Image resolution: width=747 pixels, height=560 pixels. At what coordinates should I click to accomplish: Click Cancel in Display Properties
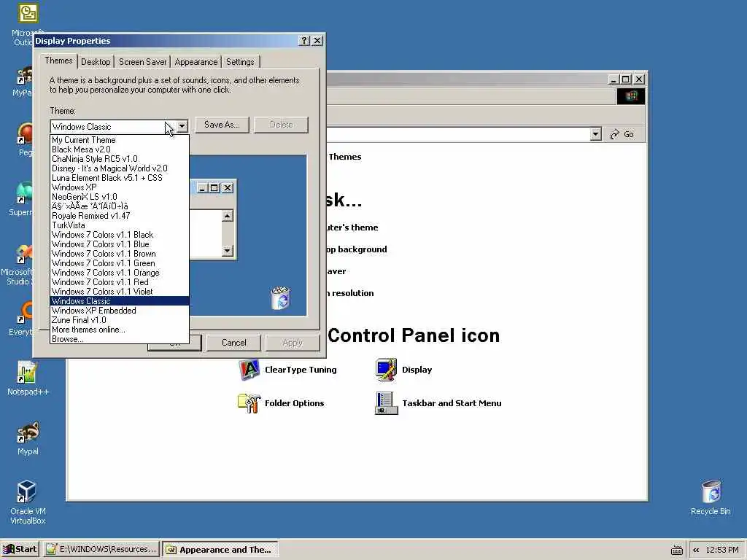(233, 343)
